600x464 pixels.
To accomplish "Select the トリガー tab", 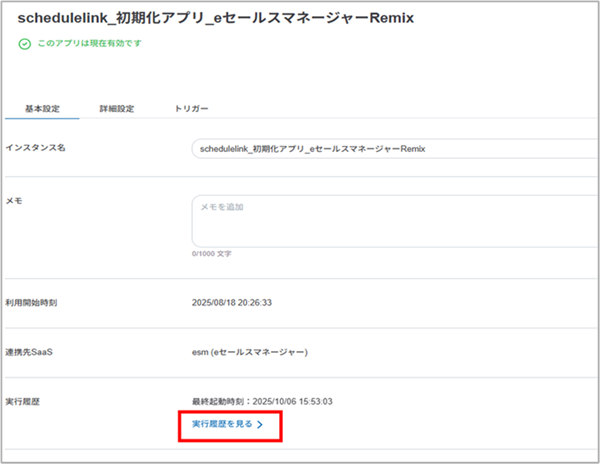I will pyautogui.click(x=191, y=108).
